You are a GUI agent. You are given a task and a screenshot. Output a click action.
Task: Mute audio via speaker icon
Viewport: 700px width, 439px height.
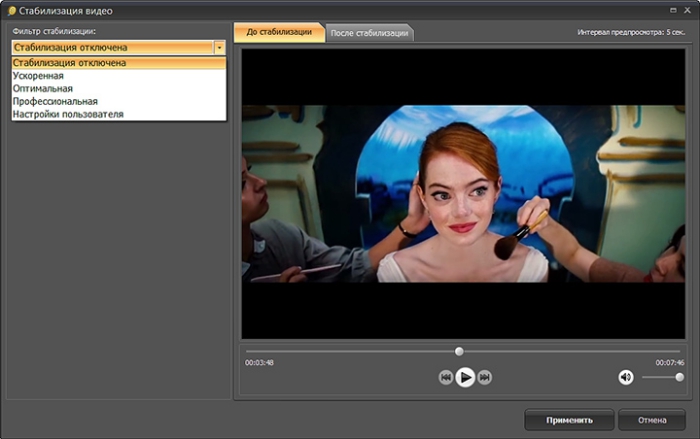point(625,377)
